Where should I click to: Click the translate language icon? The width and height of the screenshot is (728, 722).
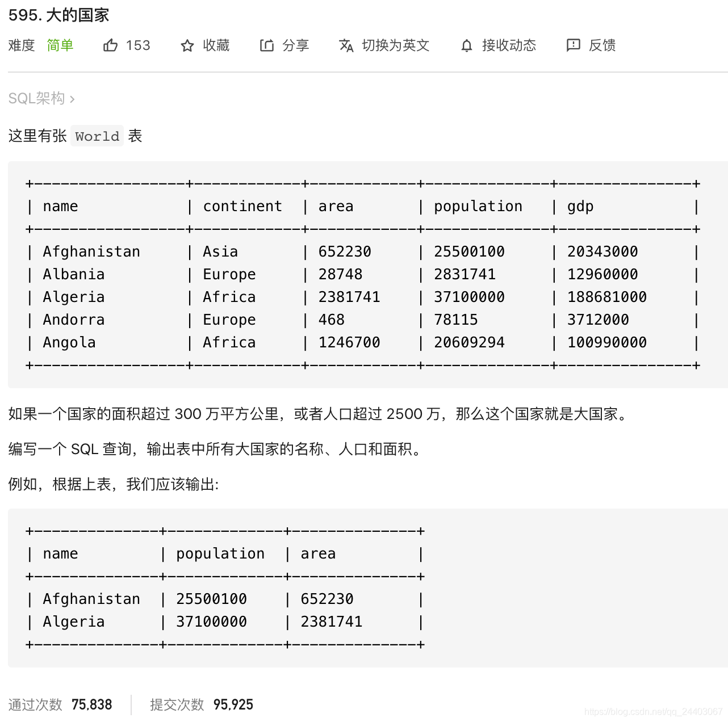click(x=346, y=46)
